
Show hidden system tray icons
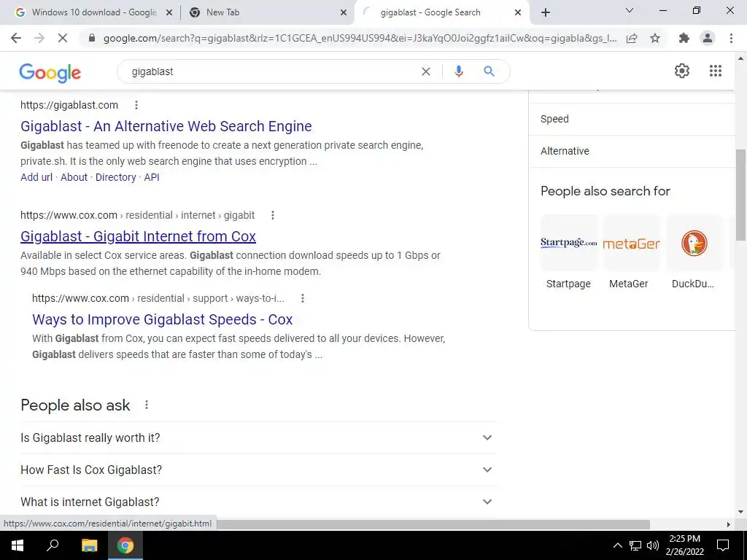pyautogui.click(x=617, y=545)
